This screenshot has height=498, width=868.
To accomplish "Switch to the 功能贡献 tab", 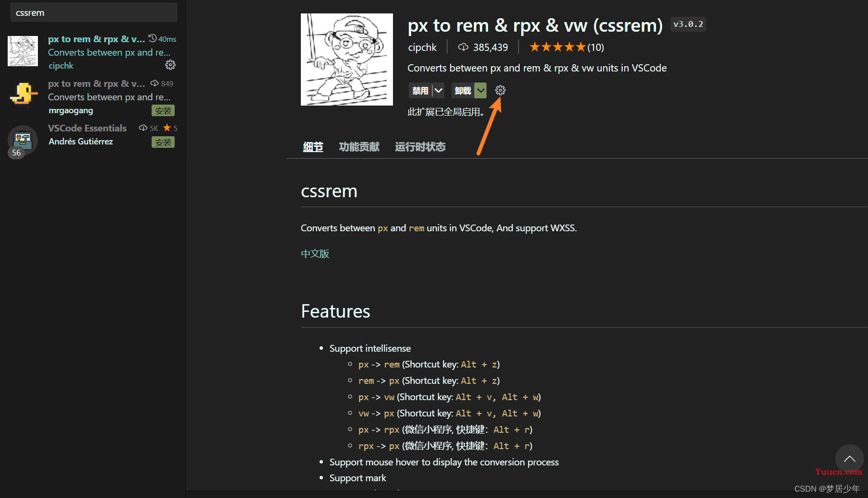I will click(359, 147).
